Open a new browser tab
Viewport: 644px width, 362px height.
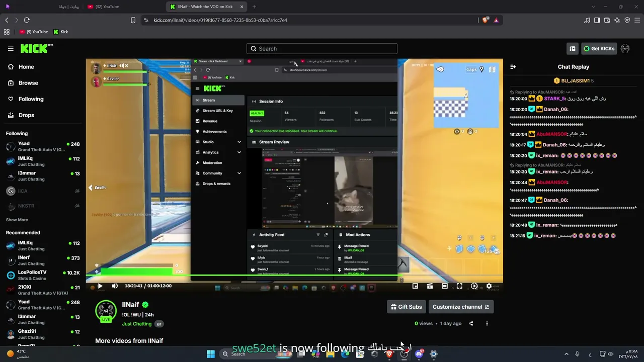coord(254,7)
